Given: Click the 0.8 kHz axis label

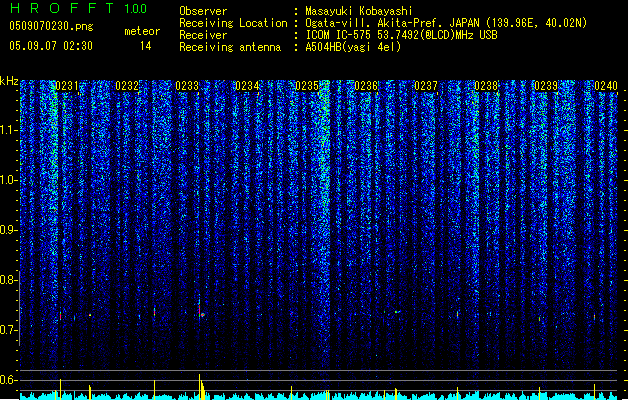Looking at the screenshot, I should tap(9, 280).
